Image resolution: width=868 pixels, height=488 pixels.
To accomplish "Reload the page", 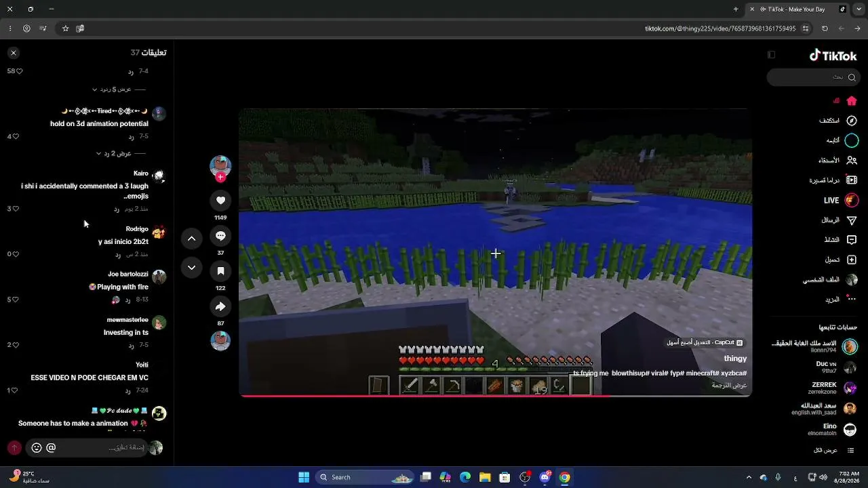I will 825,28.
